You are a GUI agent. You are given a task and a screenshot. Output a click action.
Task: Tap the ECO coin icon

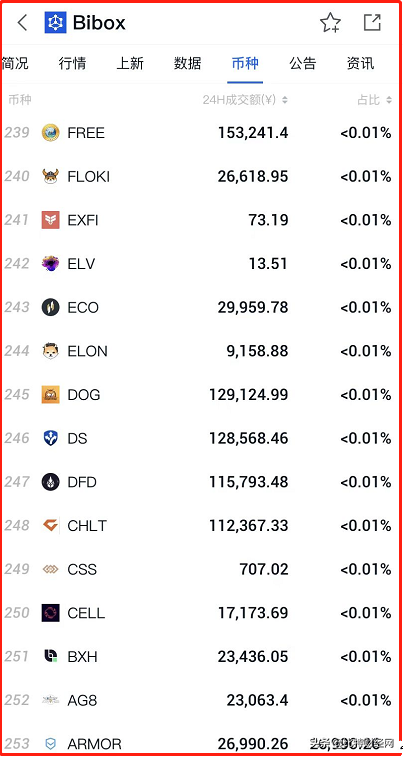tap(50, 307)
